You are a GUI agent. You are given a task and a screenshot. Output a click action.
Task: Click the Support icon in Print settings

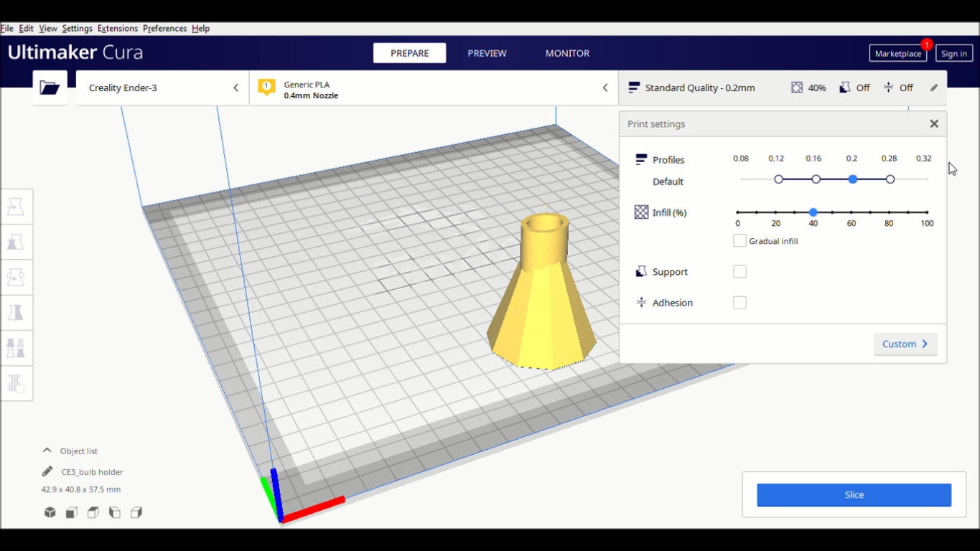point(641,272)
